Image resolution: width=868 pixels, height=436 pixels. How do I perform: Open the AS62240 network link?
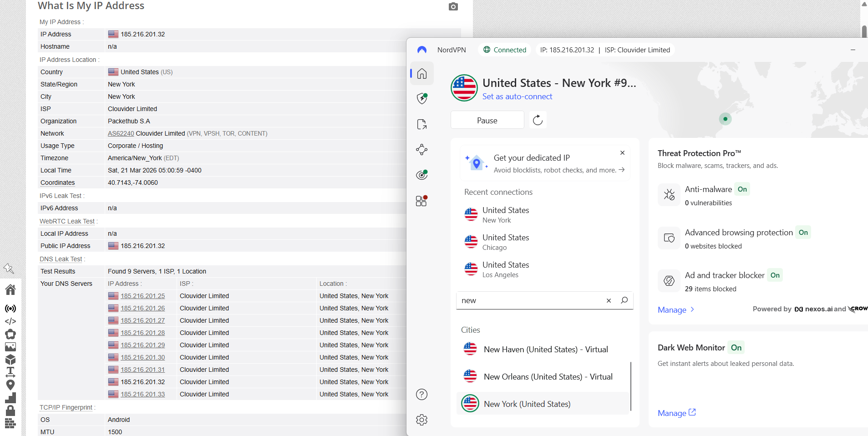(121, 133)
